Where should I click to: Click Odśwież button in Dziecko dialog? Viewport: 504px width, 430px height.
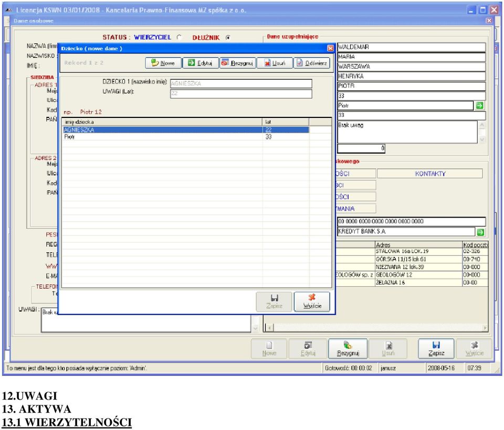[312, 63]
